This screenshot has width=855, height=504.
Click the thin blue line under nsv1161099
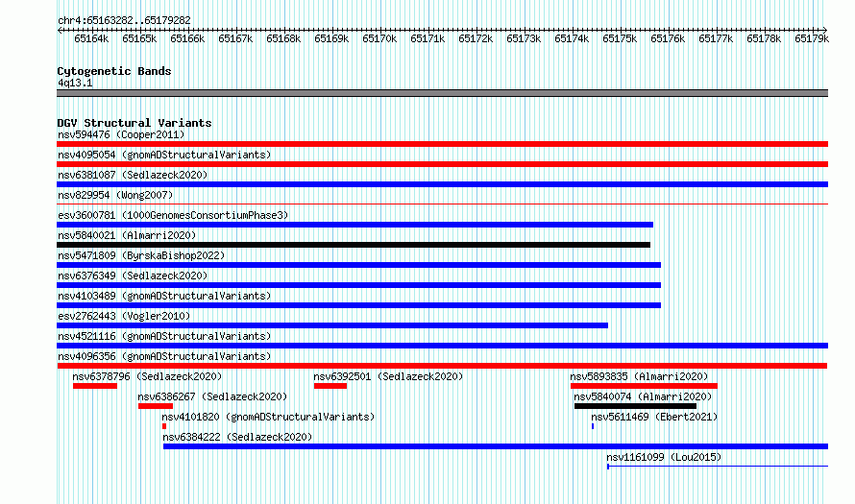(x=718, y=467)
